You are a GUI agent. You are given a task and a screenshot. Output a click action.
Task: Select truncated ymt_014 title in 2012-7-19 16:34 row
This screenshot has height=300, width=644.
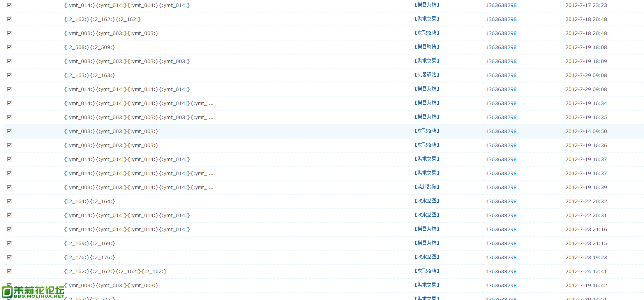pos(139,104)
